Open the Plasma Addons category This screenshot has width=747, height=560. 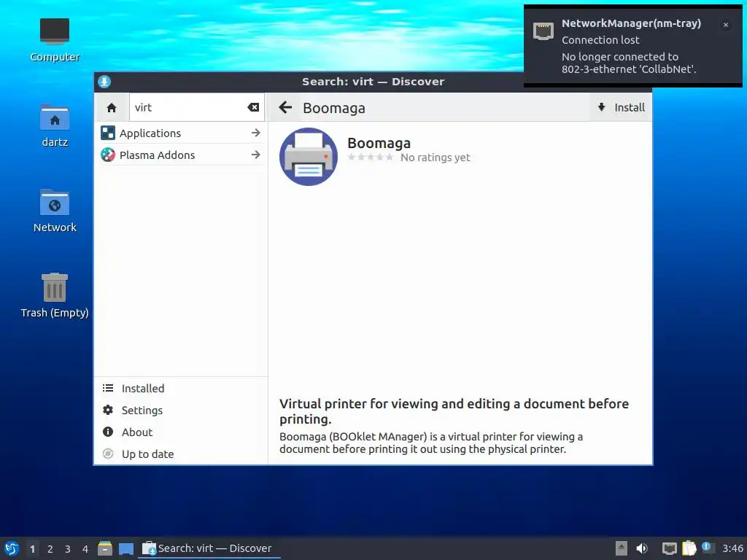181,155
